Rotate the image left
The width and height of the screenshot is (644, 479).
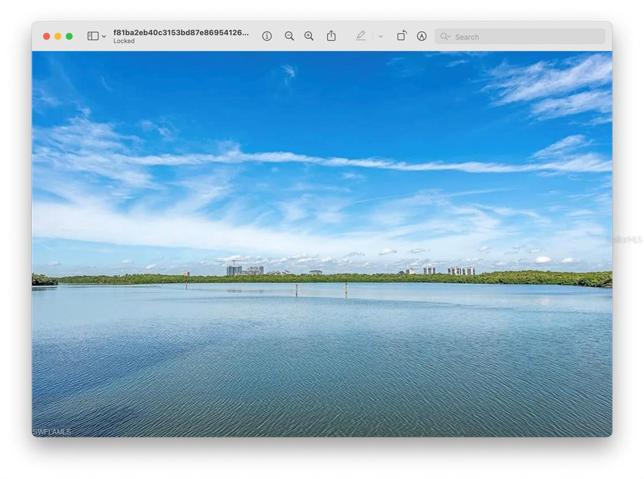click(402, 36)
